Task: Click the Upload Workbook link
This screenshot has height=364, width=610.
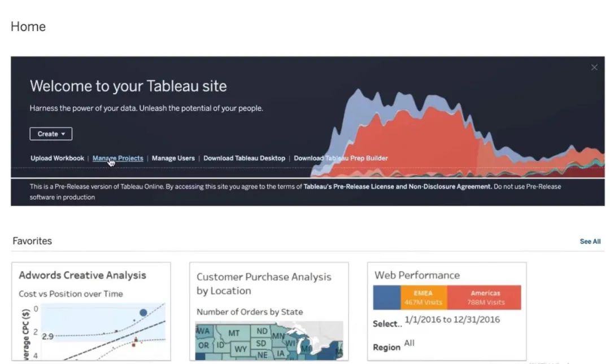Action: coord(57,159)
